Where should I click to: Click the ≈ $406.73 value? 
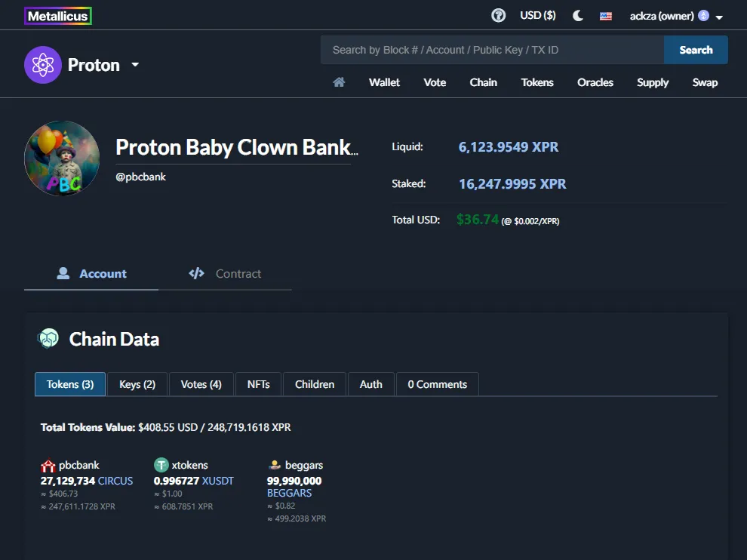tap(59, 494)
